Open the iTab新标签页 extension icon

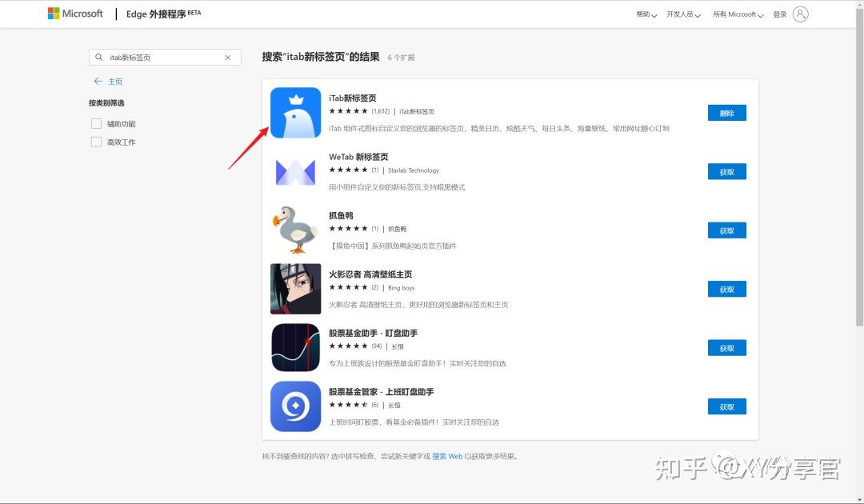tap(295, 112)
